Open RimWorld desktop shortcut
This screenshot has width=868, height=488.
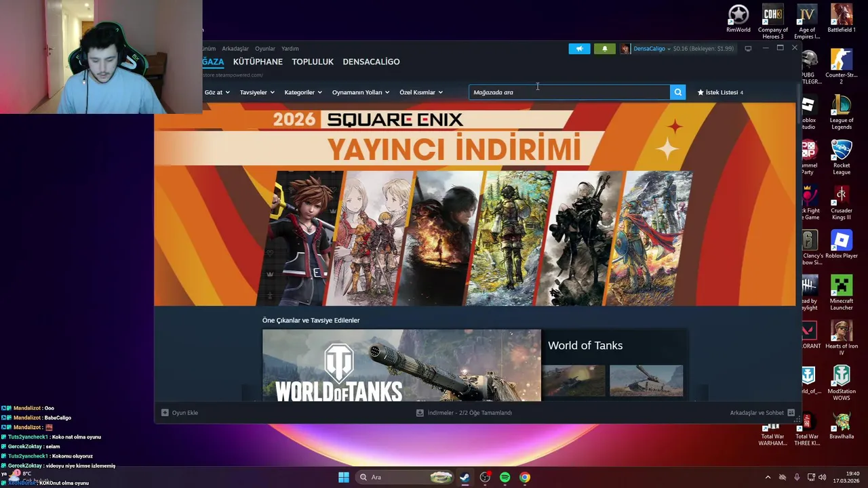tap(738, 19)
